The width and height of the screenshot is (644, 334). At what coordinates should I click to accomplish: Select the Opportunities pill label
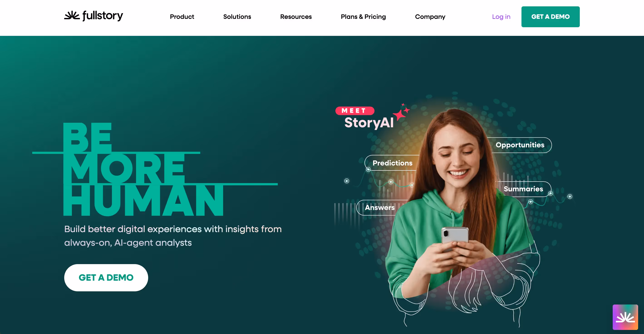coord(520,145)
